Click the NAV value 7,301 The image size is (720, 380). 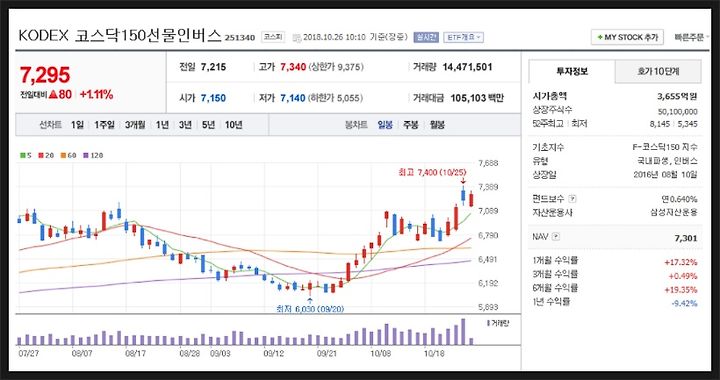(686, 238)
